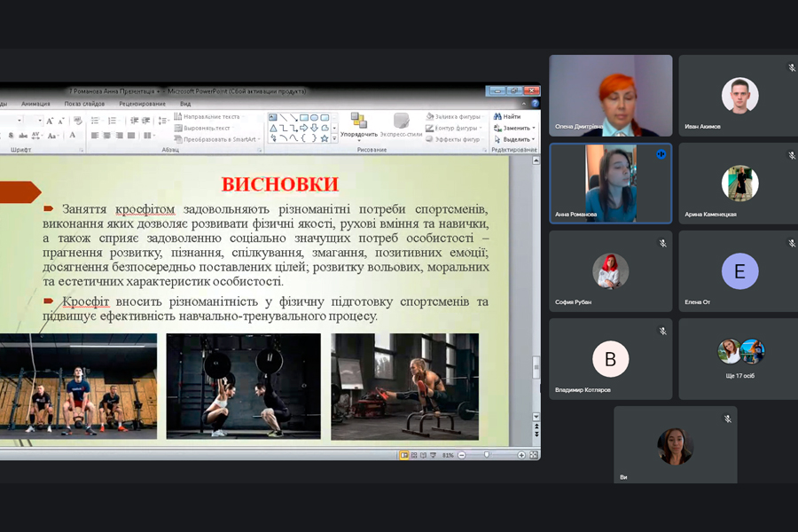The image size is (798, 532).
Task: Switch to reading view icon
Action: click(424, 455)
